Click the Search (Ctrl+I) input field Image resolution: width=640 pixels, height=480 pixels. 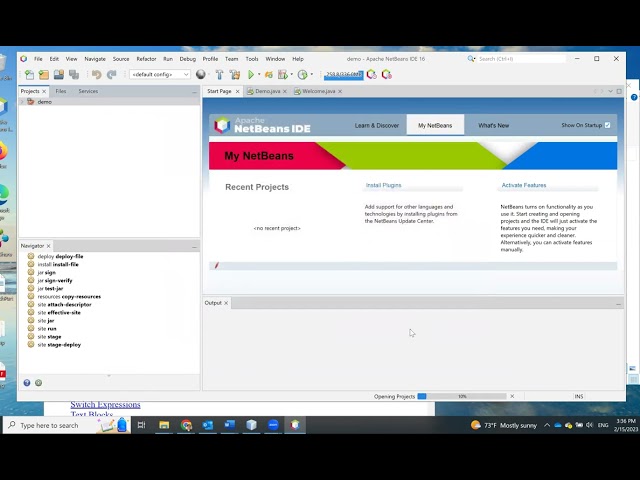point(522,59)
